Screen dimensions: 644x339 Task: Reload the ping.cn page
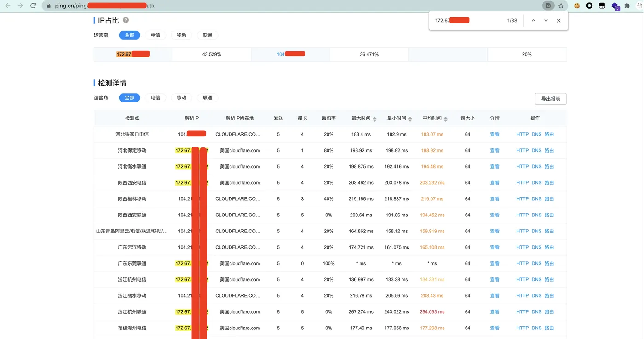[x=33, y=6]
